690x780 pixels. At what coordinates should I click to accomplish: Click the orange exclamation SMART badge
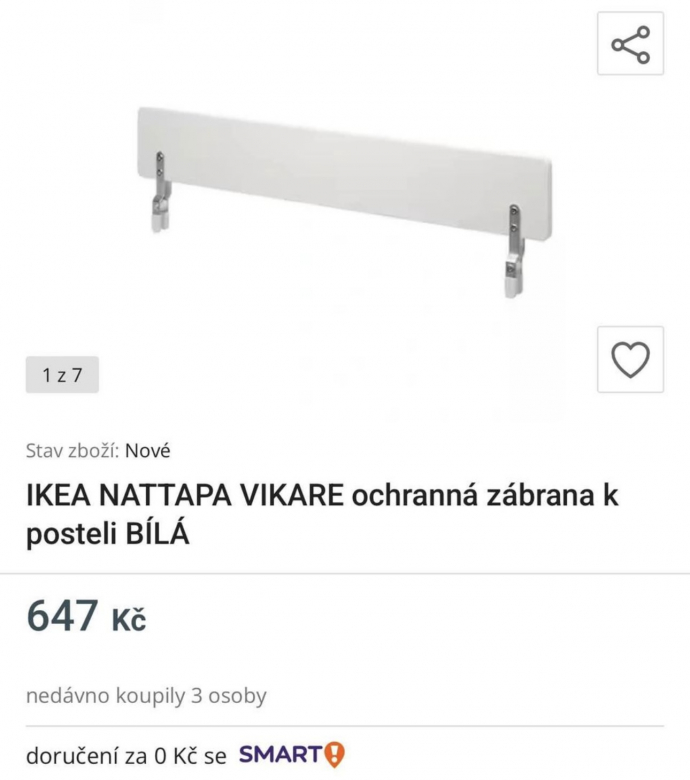pos(334,755)
